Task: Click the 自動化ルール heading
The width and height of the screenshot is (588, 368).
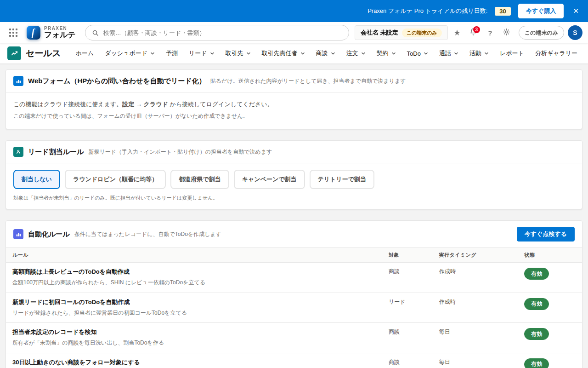Action: pyautogui.click(x=49, y=234)
